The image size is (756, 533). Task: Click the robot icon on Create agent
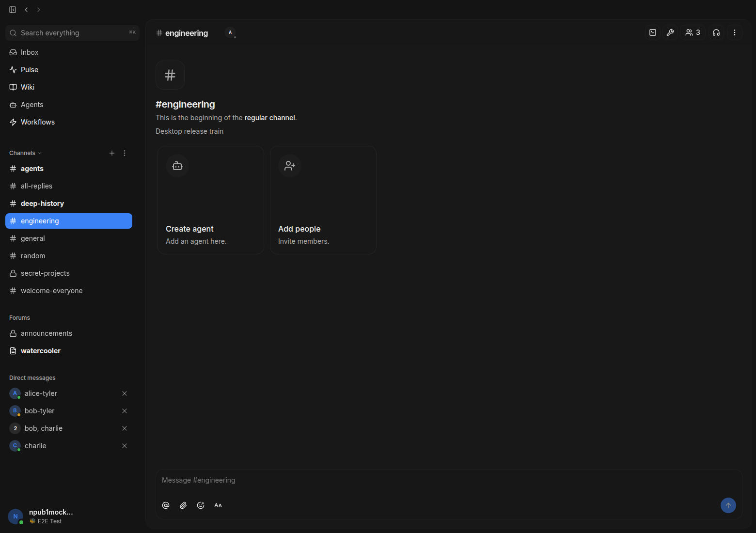[177, 166]
